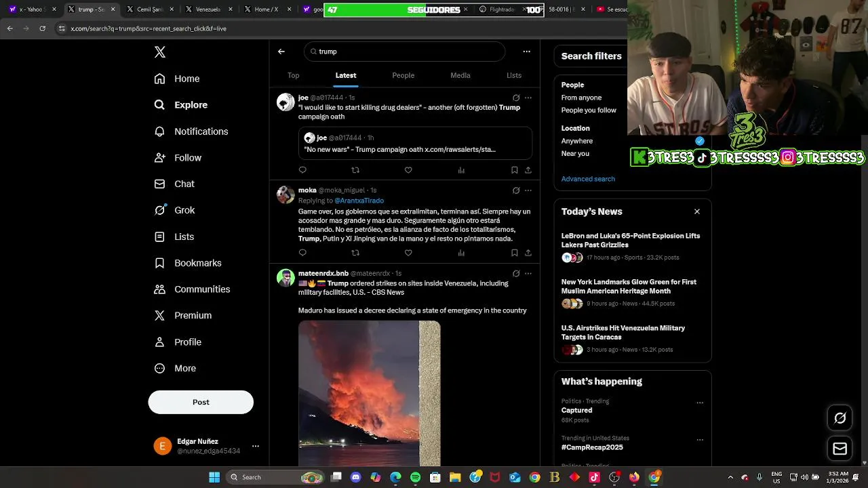Viewport: 868px width, 488px height.
Task: Click the Windows Start button
Action: pyautogui.click(x=214, y=477)
